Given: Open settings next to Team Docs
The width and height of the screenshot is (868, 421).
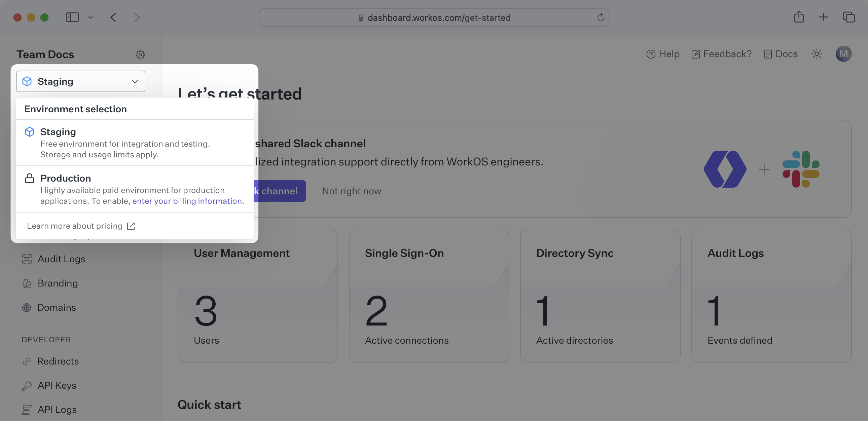Looking at the screenshot, I should point(141,54).
